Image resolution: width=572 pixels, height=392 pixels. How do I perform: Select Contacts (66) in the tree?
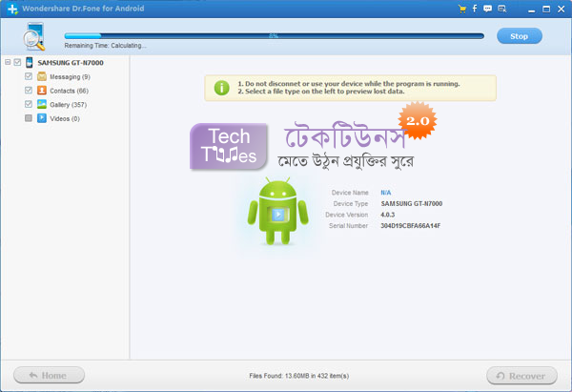coord(69,91)
